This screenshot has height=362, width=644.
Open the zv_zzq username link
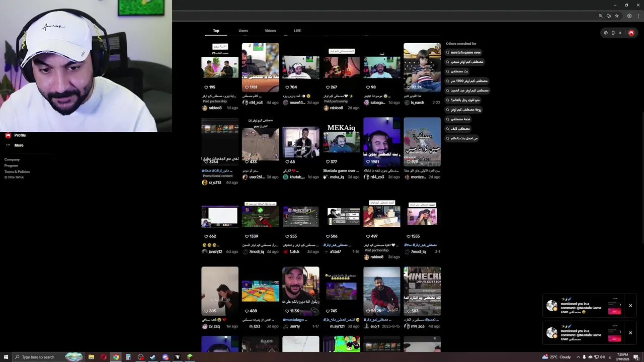(x=214, y=326)
